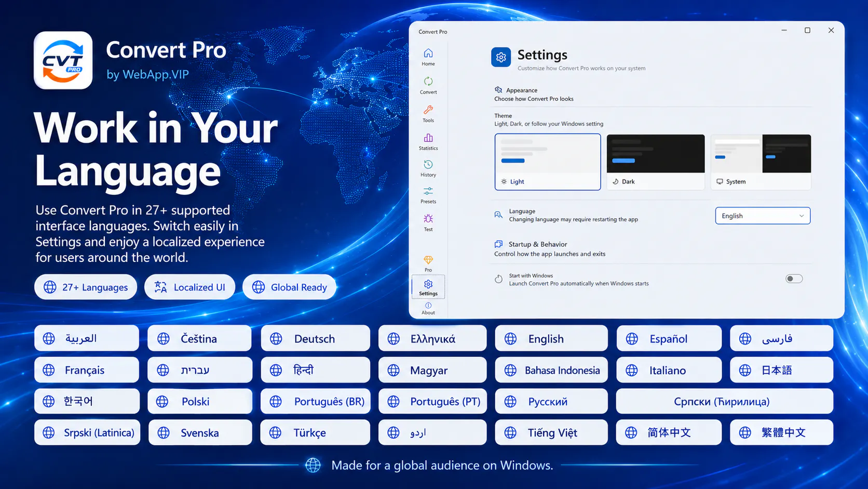
Task: Select the Ελληνικά language chip
Action: pos(432,339)
